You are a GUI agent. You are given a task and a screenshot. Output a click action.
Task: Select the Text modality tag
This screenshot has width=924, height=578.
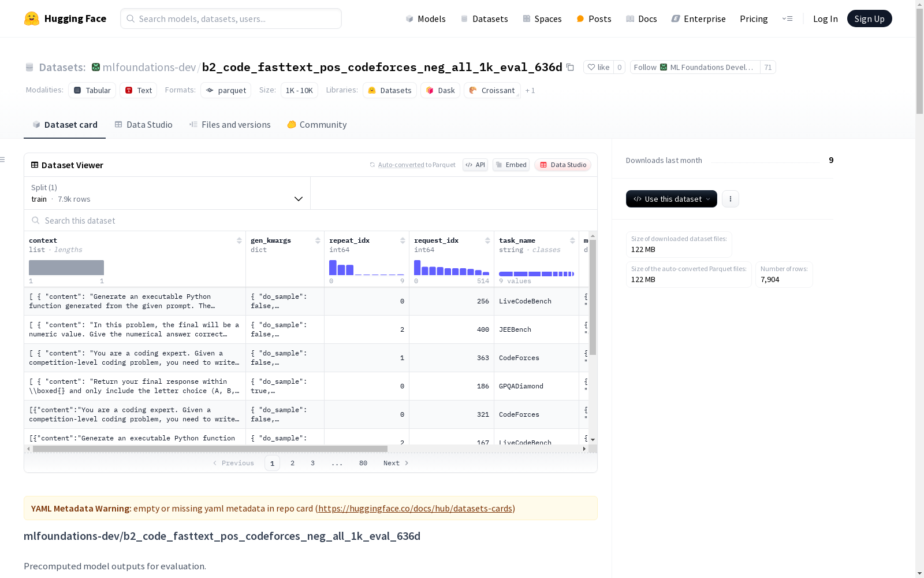click(x=139, y=90)
